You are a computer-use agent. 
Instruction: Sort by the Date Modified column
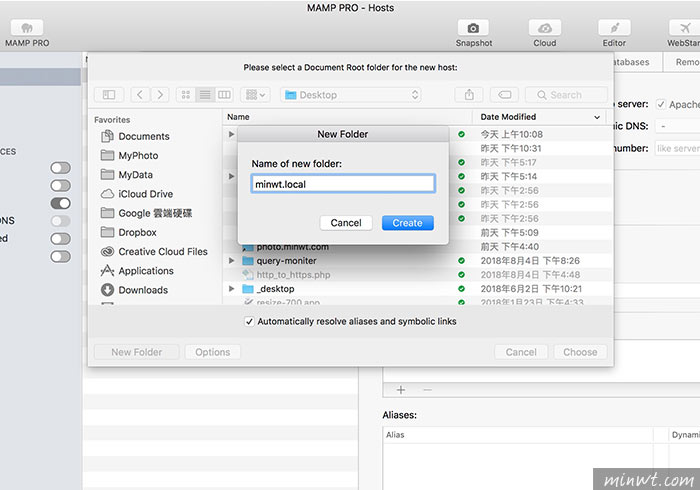(539, 117)
